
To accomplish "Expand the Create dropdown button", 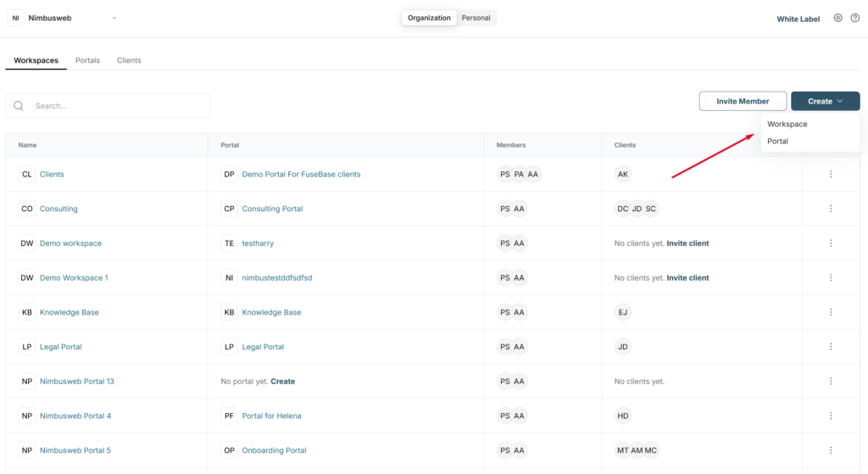I will pos(826,102).
